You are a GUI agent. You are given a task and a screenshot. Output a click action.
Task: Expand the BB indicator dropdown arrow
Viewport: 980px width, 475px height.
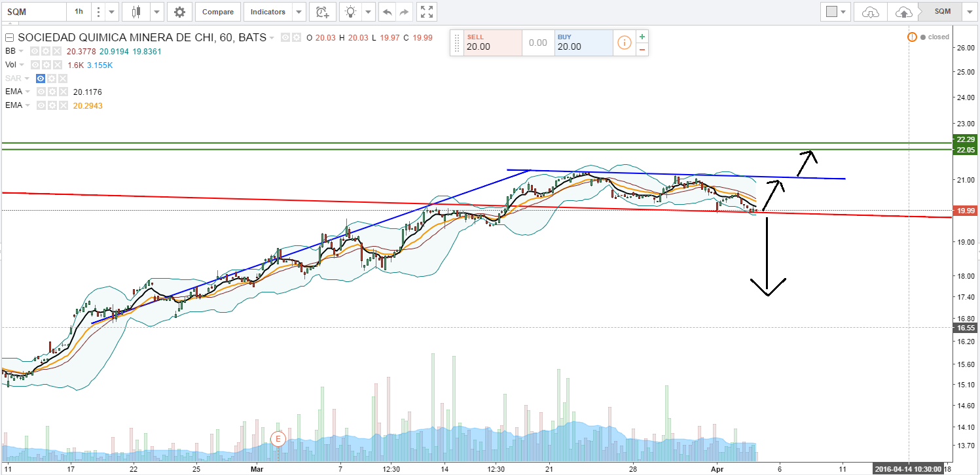pyautogui.click(x=21, y=51)
